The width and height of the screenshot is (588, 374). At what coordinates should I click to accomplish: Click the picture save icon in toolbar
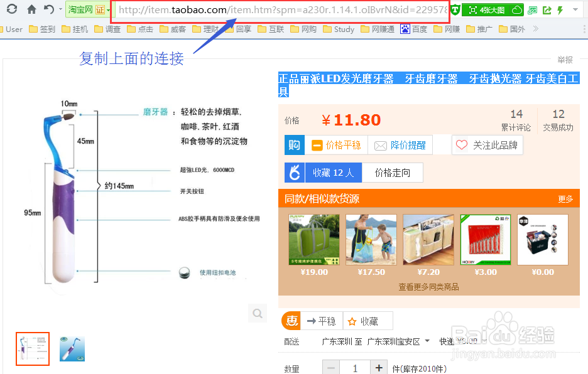tap(533, 10)
